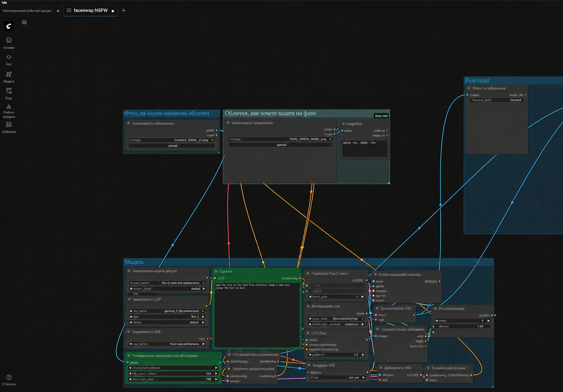Click the previous arrow on the ComfyUI_00000_.01.png image selector

point(131,140)
